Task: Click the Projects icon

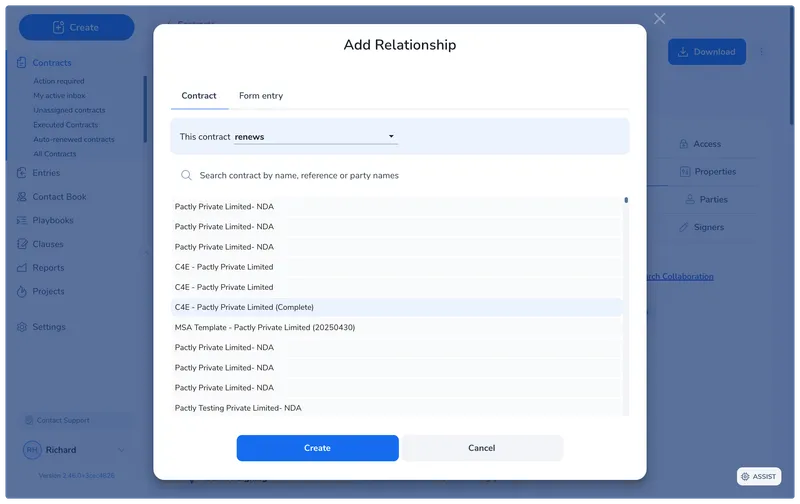Action: pos(21,291)
